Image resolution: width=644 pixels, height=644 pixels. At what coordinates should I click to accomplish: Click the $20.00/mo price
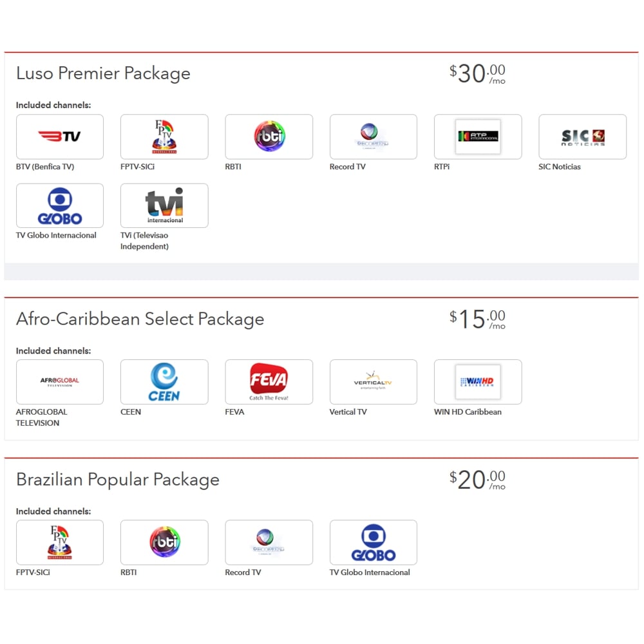[477, 480]
